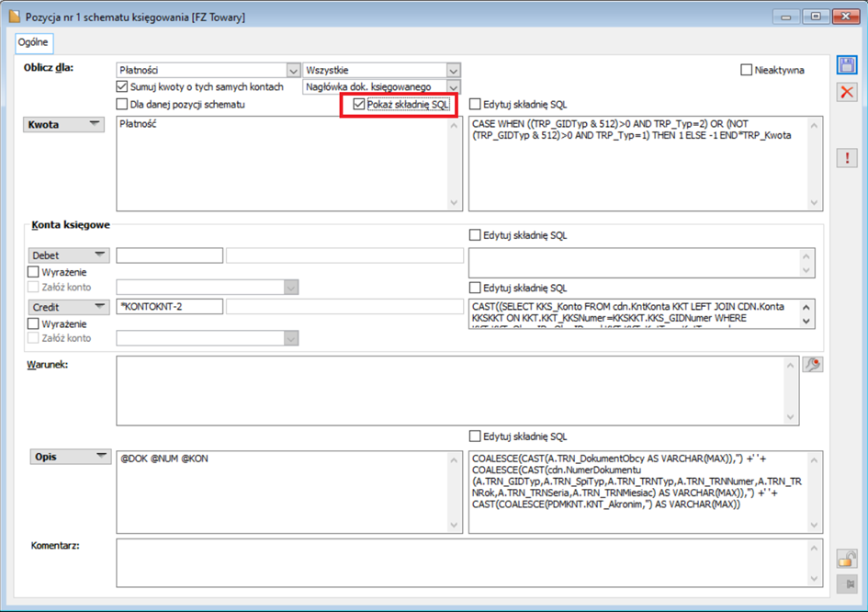Click the pin icon at bottom right
This screenshot has height=612, width=868.
(846, 584)
